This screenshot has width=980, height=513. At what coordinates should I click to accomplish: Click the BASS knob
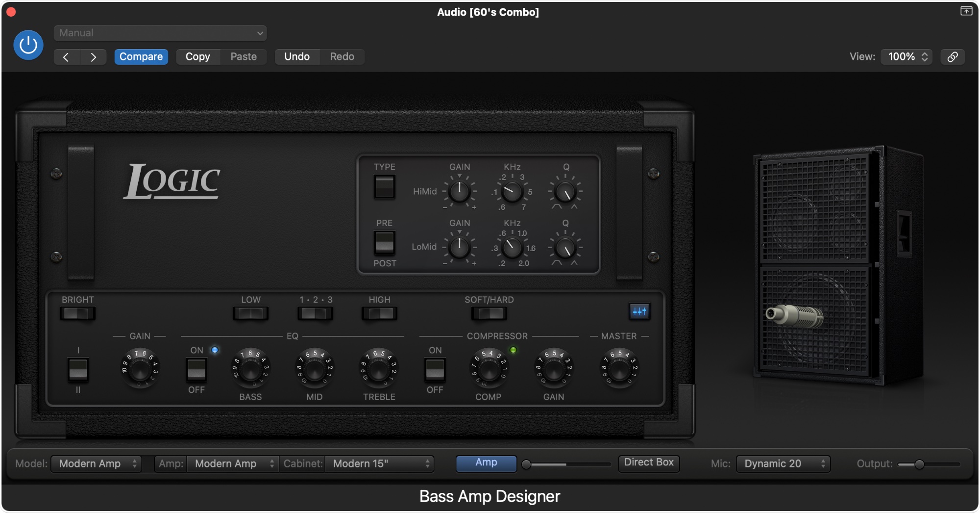[x=250, y=369]
